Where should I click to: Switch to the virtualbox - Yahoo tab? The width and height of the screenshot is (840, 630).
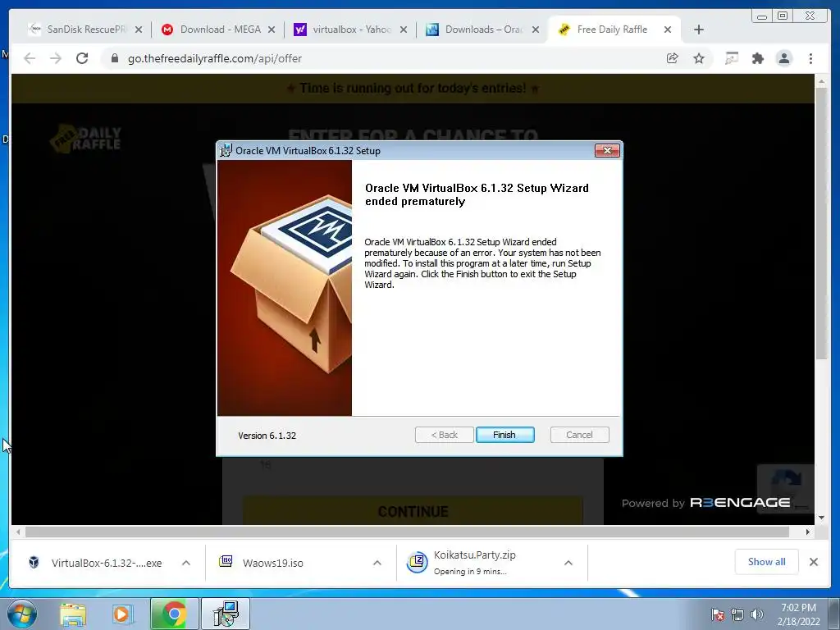coord(352,30)
